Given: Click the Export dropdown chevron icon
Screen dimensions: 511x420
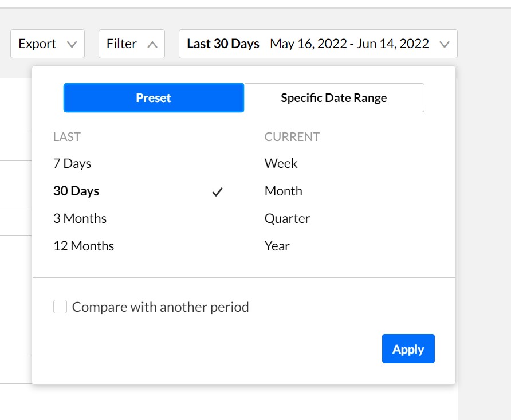Looking at the screenshot, I should (72, 44).
